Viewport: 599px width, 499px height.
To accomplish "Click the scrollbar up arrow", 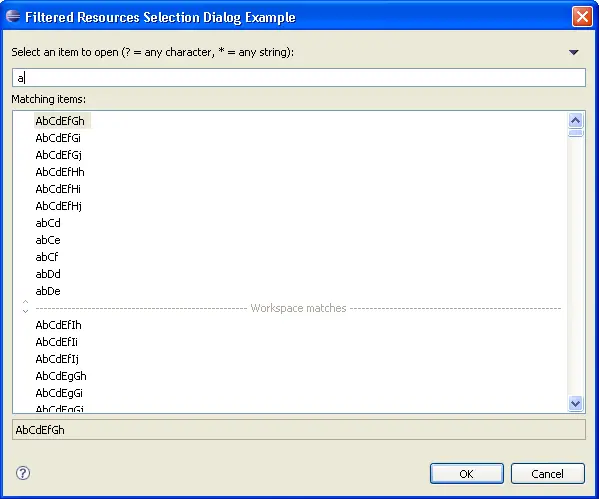I will pos(575,121).
